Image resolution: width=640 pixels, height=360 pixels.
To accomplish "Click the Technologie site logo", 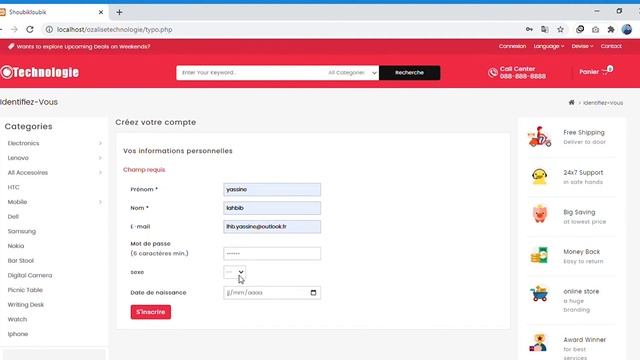I will point(40,72).
